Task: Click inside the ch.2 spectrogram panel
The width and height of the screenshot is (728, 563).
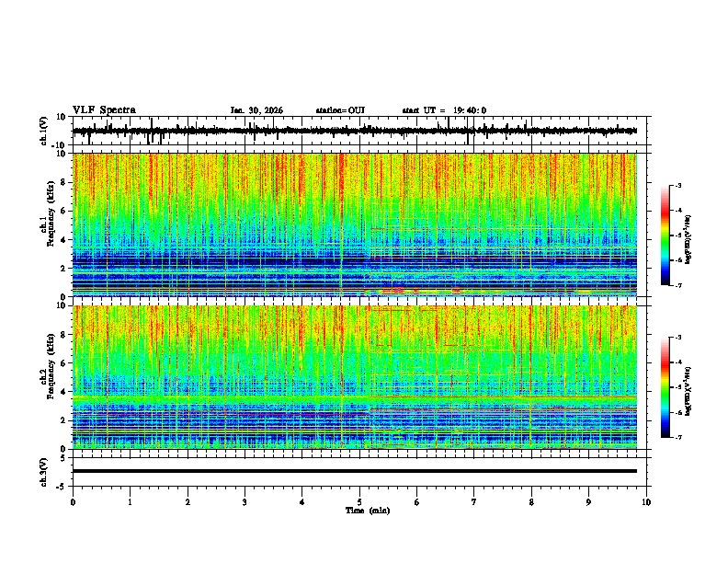Action: pos(354,377)
